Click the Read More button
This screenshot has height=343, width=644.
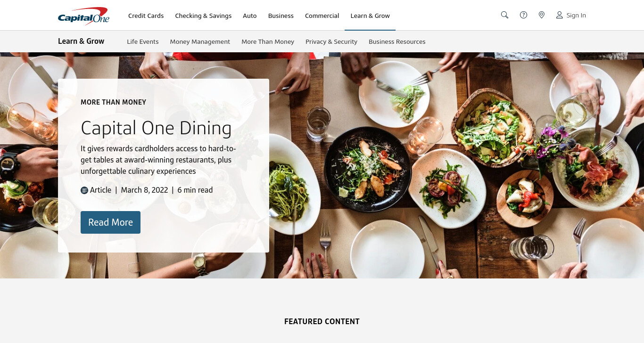tap(110, 222)
